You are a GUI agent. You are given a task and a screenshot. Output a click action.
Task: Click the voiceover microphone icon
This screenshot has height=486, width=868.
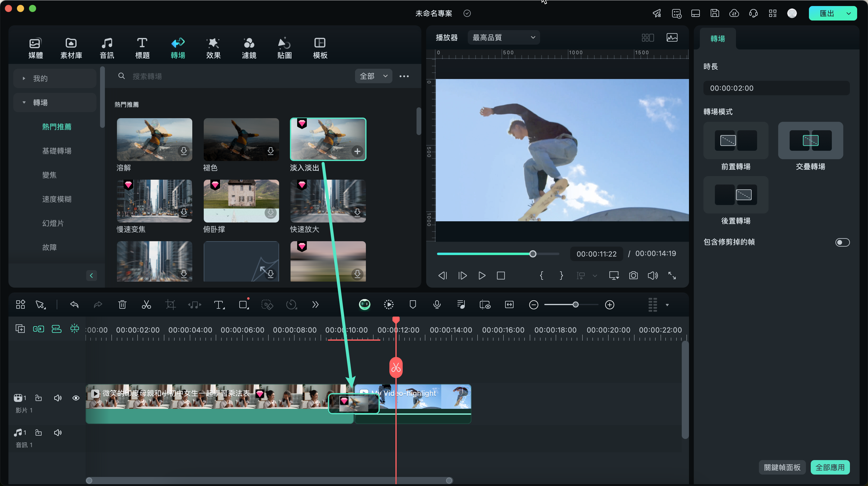[437, 305]
